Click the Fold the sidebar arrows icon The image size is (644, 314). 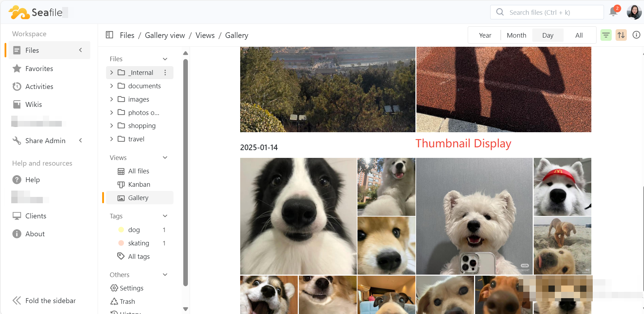17,301
